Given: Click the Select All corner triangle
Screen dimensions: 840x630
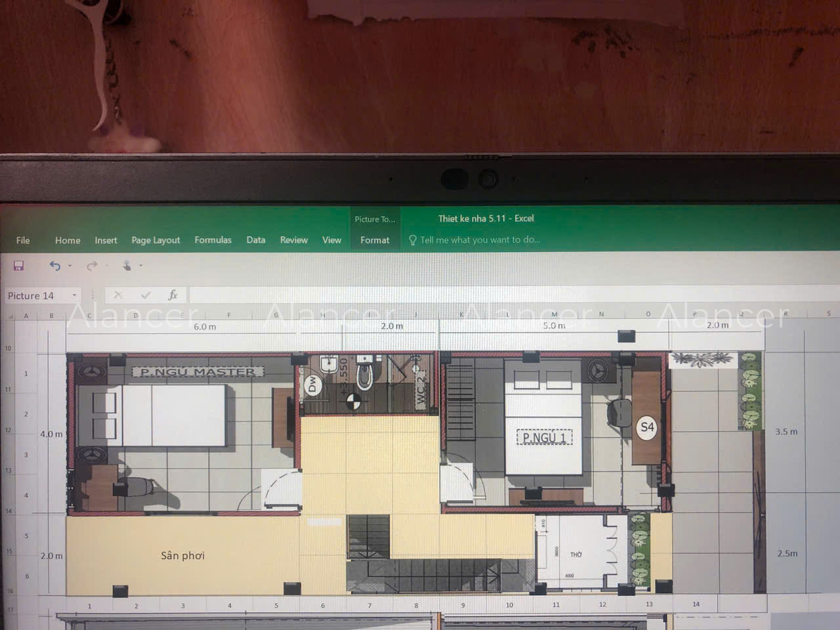Looking at the screenshot, I should tap(10, 316).
